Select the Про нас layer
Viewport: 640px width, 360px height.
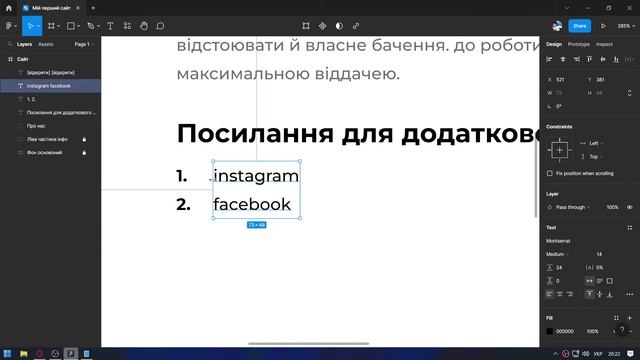(36, 126)
